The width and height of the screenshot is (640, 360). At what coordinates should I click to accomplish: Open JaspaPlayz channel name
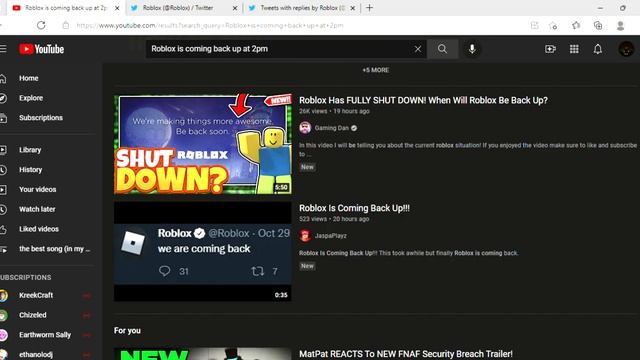point(331,236)
